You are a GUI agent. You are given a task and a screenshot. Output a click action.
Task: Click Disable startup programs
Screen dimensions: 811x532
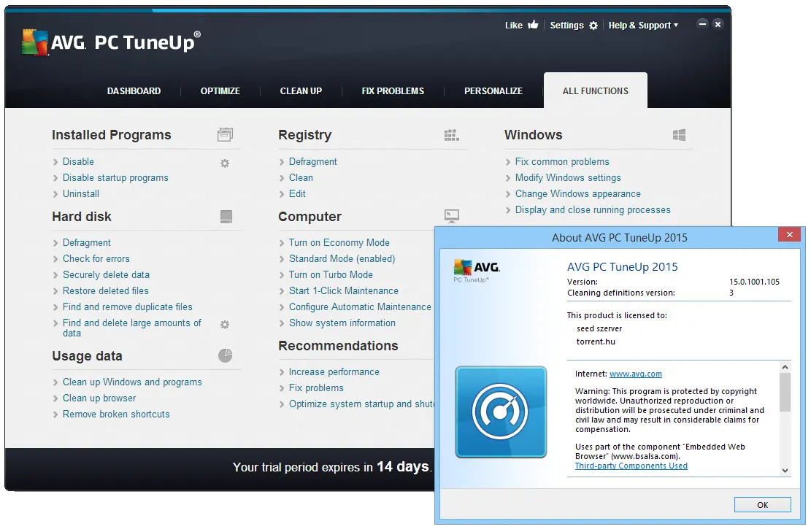[x=115, y=178]
